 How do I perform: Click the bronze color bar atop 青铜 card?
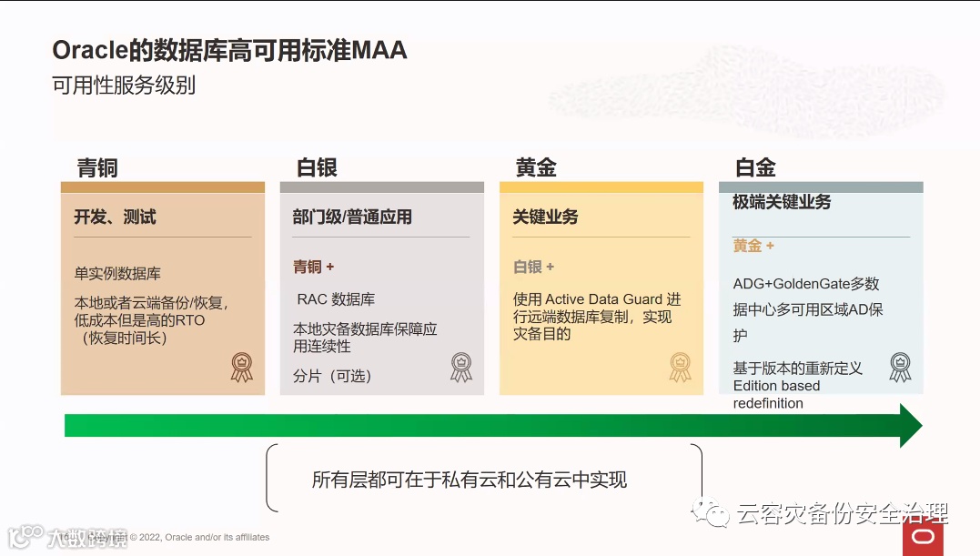coord(163,187)
